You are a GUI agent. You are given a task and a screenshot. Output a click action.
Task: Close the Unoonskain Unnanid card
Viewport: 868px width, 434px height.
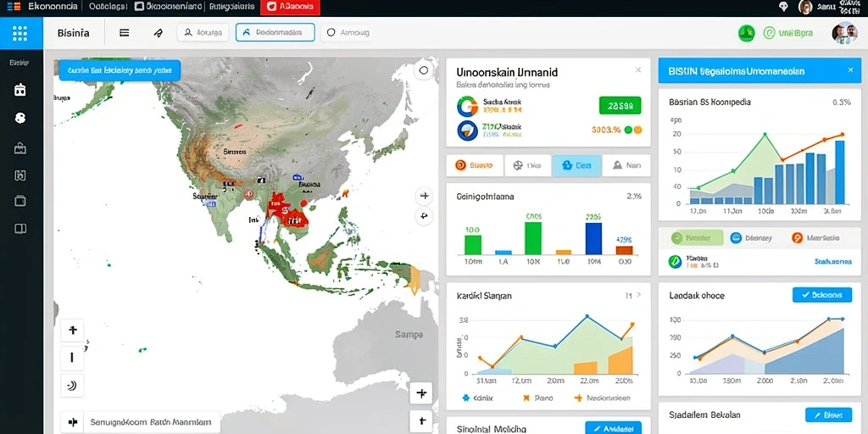(637, 70)
